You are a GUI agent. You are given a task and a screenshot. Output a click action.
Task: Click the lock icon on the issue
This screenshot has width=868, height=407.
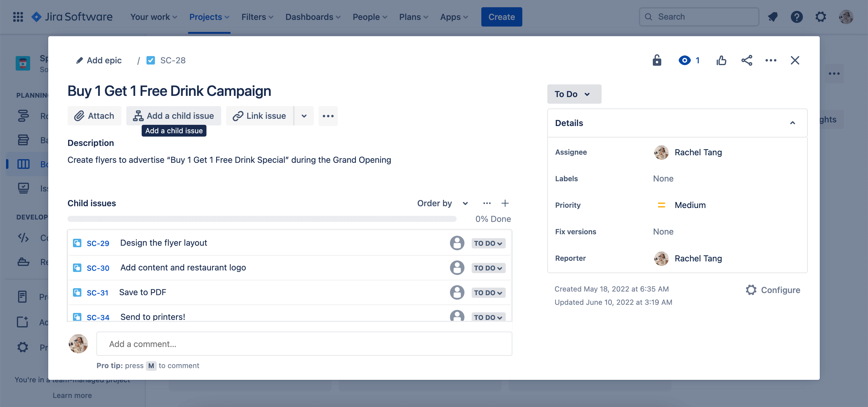tap(656, 60)
